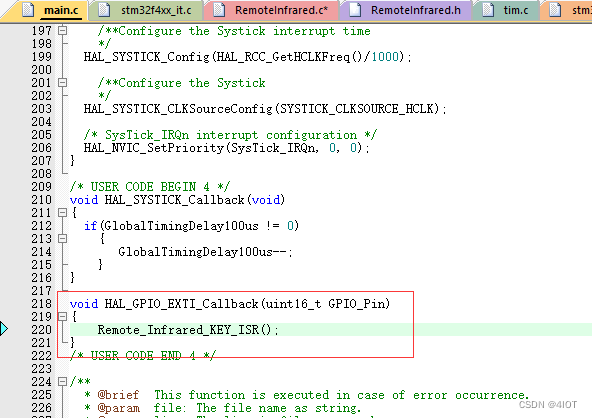Switch to the tim.c tab

[x=506, y=10]
